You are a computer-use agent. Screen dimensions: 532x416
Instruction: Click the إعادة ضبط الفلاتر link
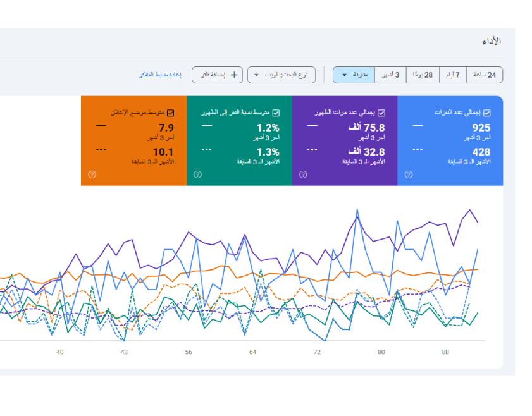pyautogui.click(x=159, y=75)
